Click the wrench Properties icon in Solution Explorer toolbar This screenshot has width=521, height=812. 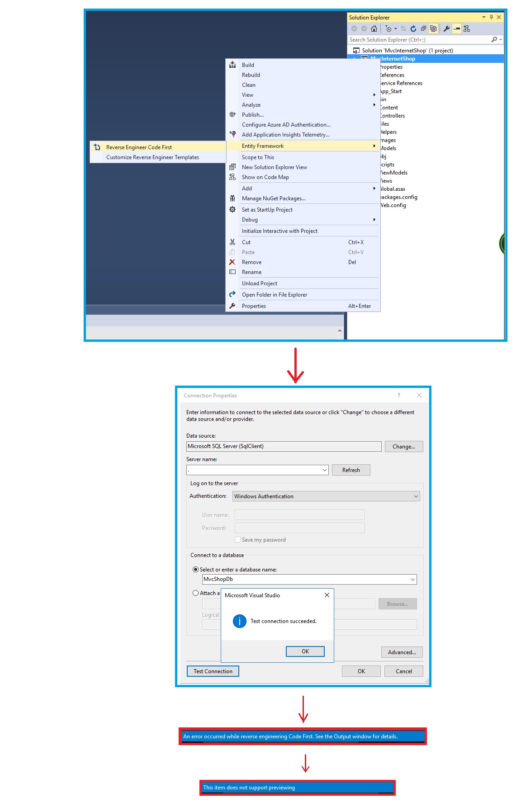coord(446,28)
